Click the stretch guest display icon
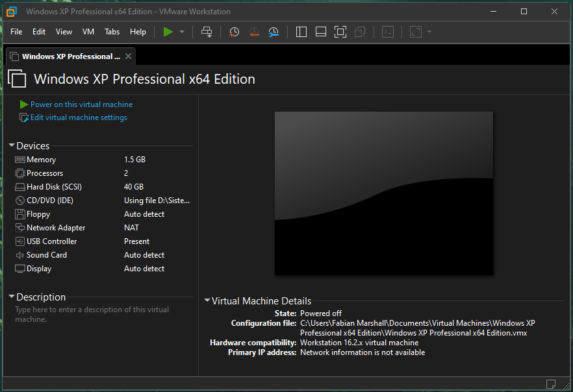 [x=416, y=32]
